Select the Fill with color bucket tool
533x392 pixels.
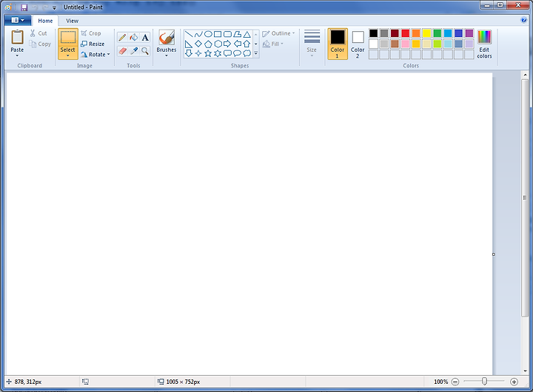click(134, 38)
